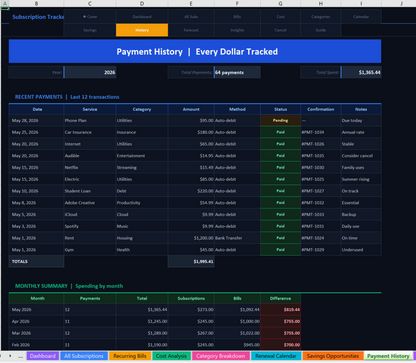Viewport: 416px width, 363px height.
Task: Select column C header
Action: click(90, 4)
